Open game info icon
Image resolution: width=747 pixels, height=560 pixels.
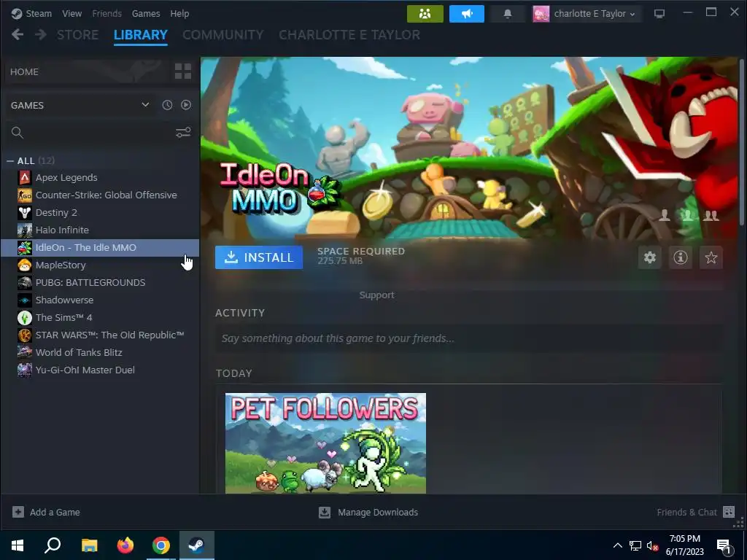point(681,257)
